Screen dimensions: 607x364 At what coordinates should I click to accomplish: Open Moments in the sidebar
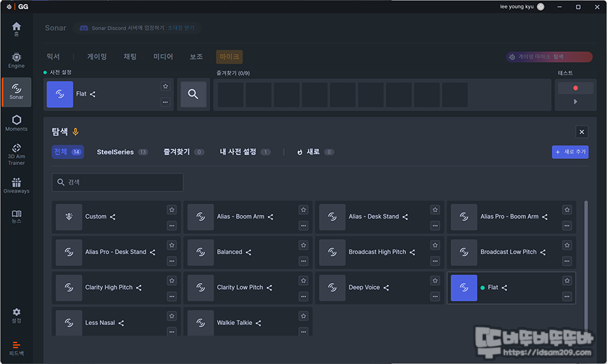click(x=16, y=123)
